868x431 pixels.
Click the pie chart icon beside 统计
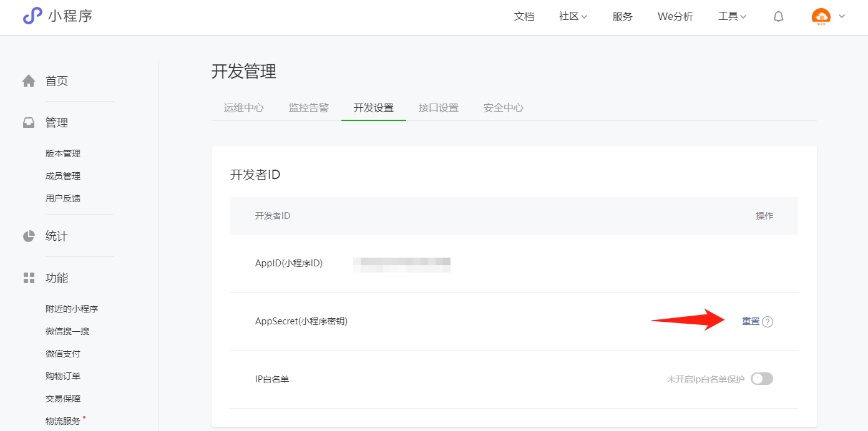point(29,236)
